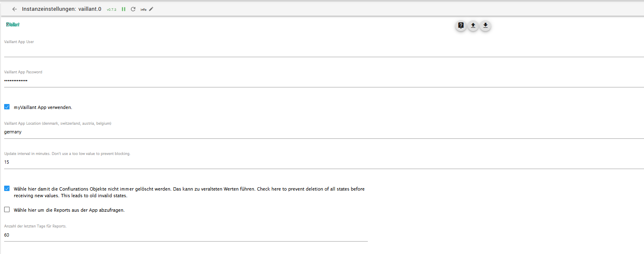Viewport: 644px width, 254px height.
Task: Toggle the Konfigurations-Objekte nicht löschen checkbox
Action: (7, 189)
